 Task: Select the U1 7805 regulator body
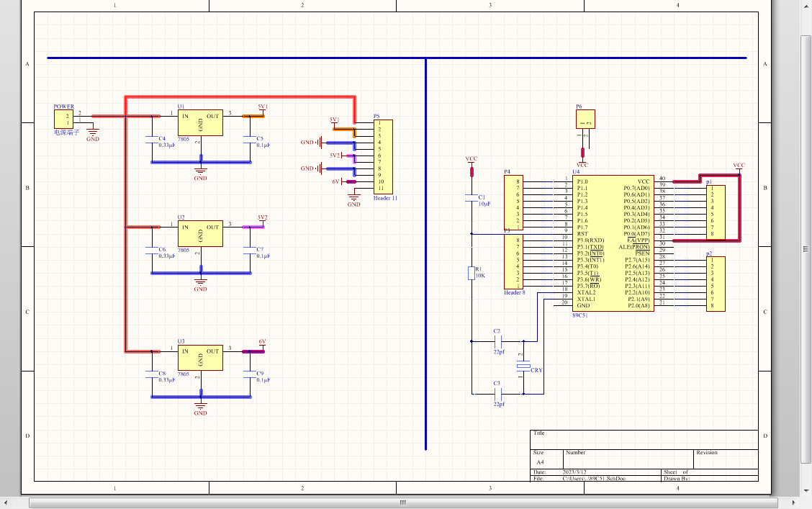click(200, 122)
